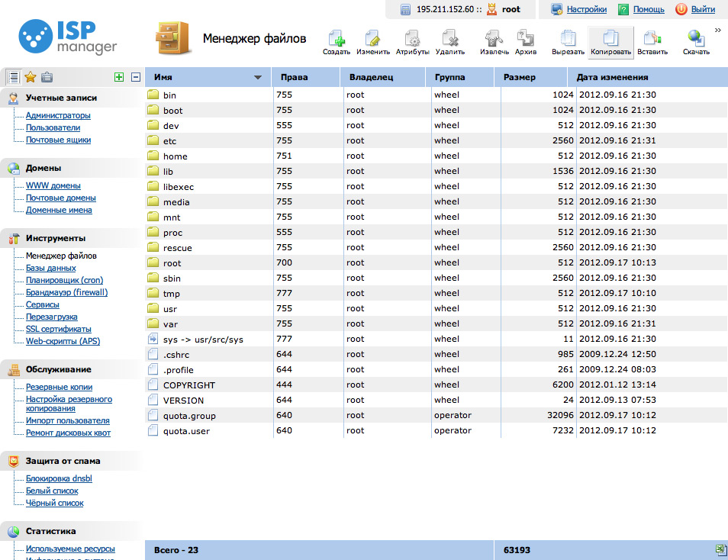This screenshot has width=728, height=560.
Task: Expand all menu sections with green plus
Action: [x=118, y=77]
